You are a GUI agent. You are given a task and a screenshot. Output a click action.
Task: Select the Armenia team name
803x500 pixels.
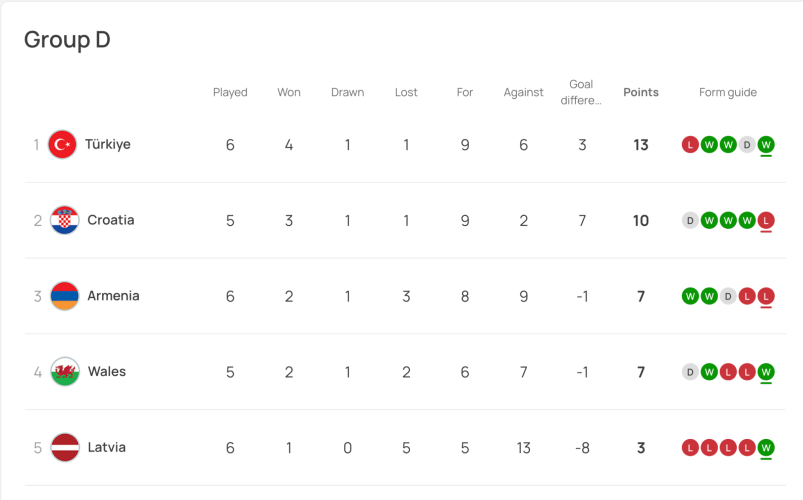(114, 296)
